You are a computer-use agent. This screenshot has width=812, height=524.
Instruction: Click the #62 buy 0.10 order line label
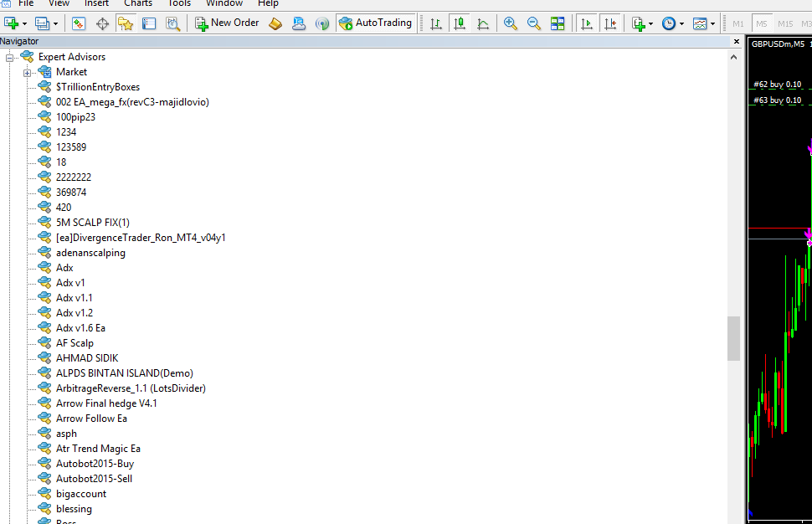pos(778,85)
